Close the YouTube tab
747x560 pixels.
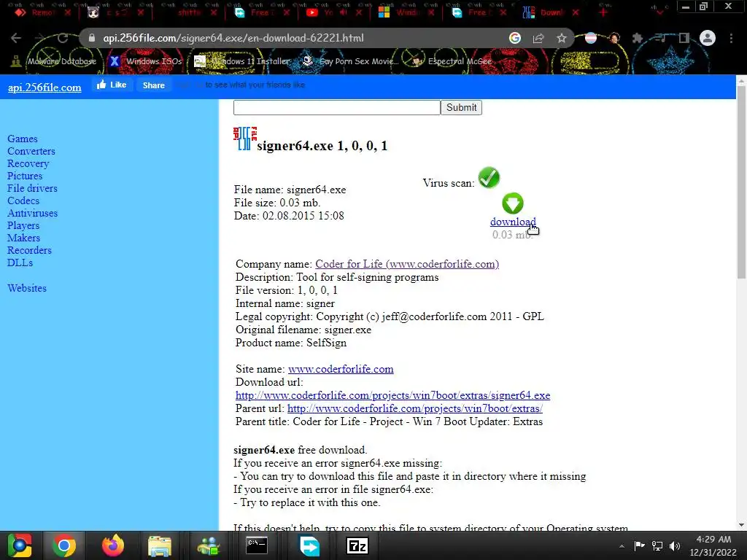[x=359, y=12]
